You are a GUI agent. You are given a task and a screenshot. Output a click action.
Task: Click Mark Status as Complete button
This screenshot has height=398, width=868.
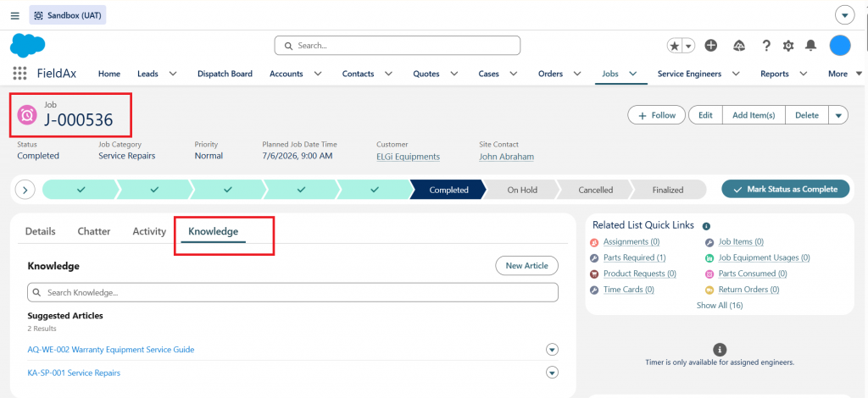point(786,189)
